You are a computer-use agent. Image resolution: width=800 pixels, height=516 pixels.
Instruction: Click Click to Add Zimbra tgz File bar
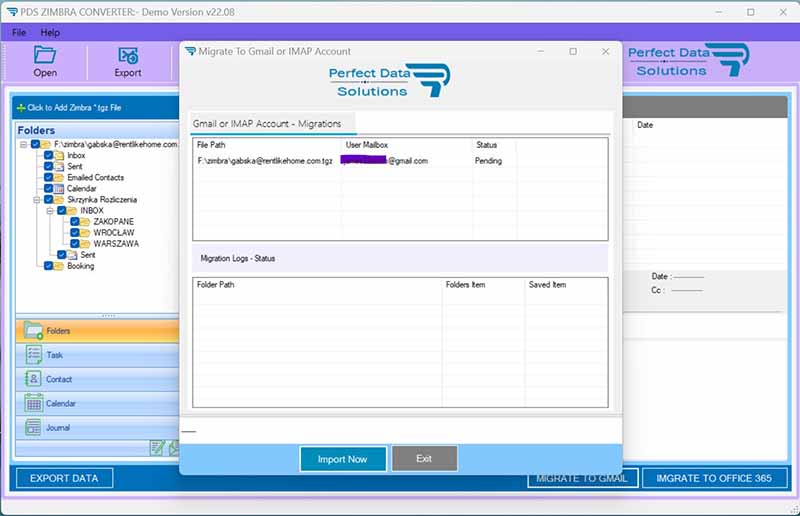point(95,108)
